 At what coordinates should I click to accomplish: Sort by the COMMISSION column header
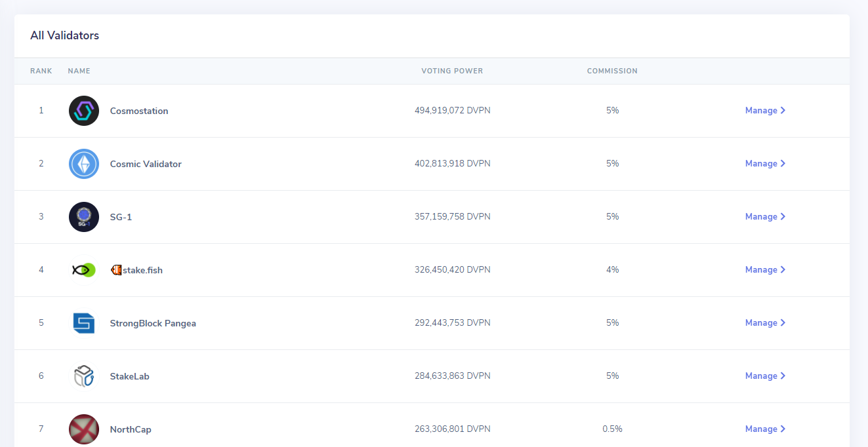click(x=612, y=71)
